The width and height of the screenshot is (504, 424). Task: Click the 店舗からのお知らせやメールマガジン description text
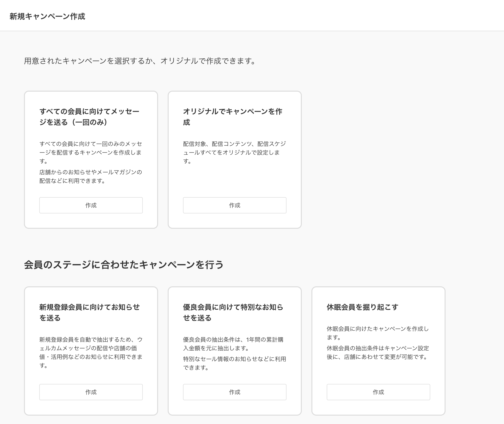(91, 177)
